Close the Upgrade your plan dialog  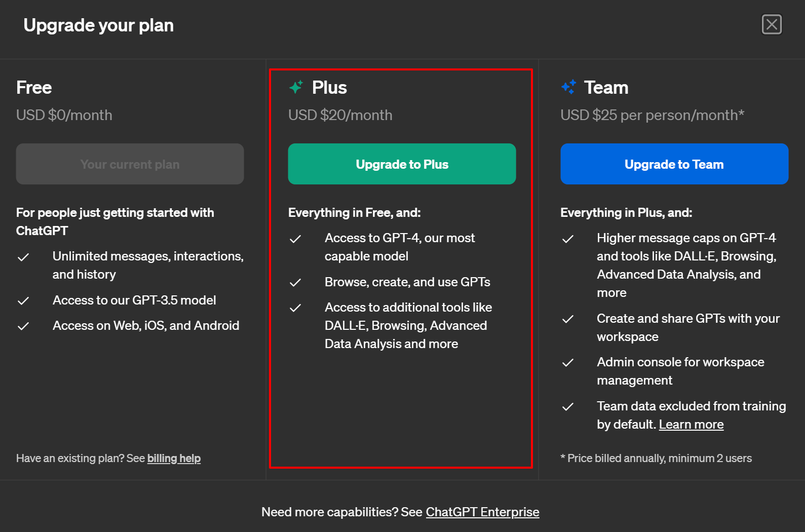point(772,24)
